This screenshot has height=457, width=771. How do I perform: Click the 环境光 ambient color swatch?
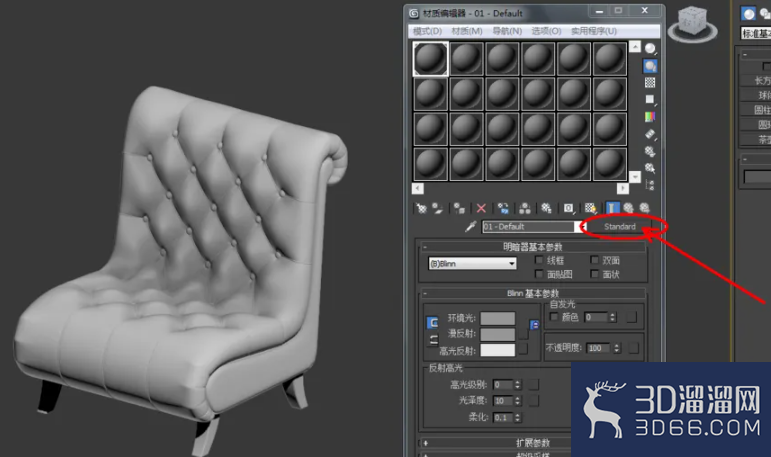(x=498, y=318)
